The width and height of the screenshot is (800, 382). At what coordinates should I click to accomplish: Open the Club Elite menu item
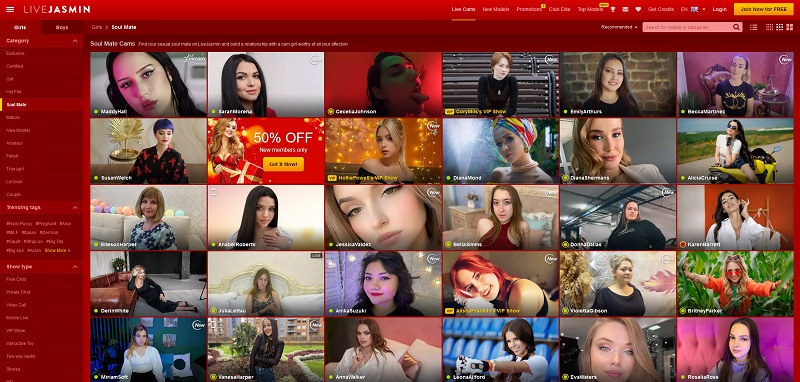point(559,9)
